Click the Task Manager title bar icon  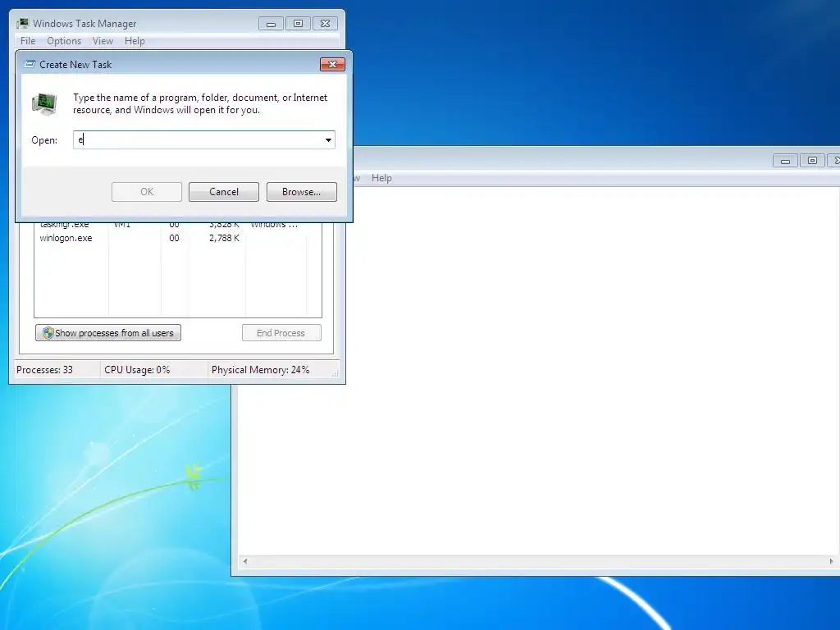[22, 23]
